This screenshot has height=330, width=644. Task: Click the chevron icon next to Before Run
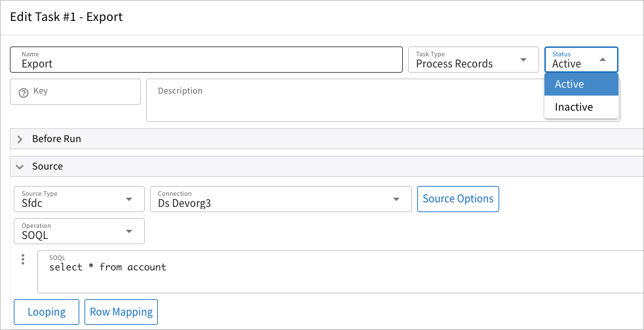(x=20, y=139)
